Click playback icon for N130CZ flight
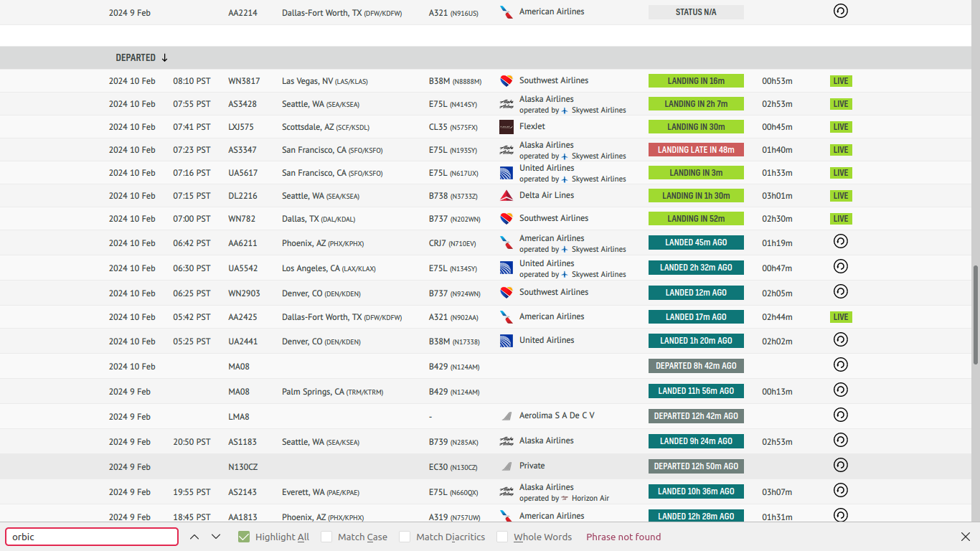Screen dimensions: 980x551 (841, 465)
